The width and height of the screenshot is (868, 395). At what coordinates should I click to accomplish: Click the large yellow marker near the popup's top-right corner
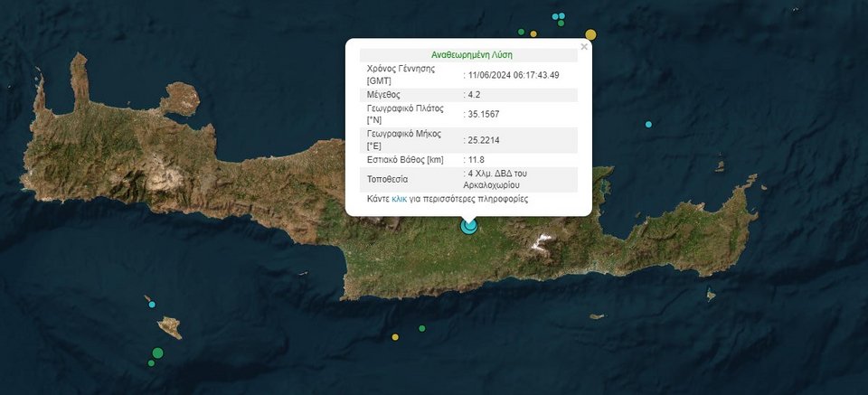(590, 35)
